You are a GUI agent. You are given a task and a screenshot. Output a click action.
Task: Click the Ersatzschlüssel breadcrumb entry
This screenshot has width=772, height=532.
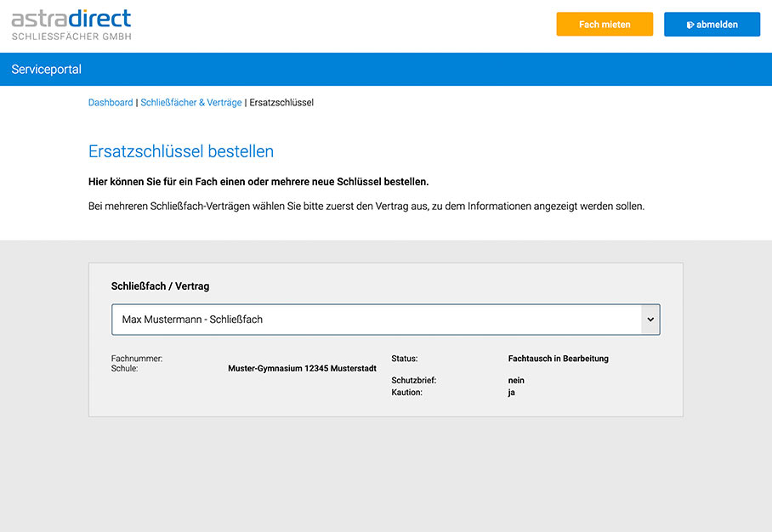pos(280,102)
